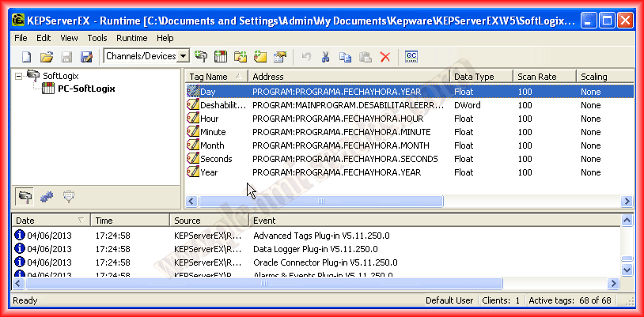The image size is (644, 317).
Task: Click the Data Type column header
Action: click(x=479, y=77)
